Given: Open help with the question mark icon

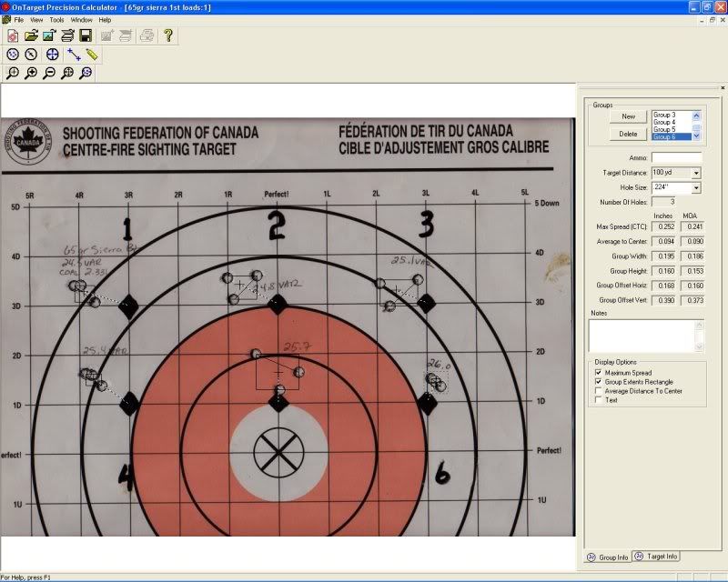Looking at the screenshot, I should (x=168, y=35).
